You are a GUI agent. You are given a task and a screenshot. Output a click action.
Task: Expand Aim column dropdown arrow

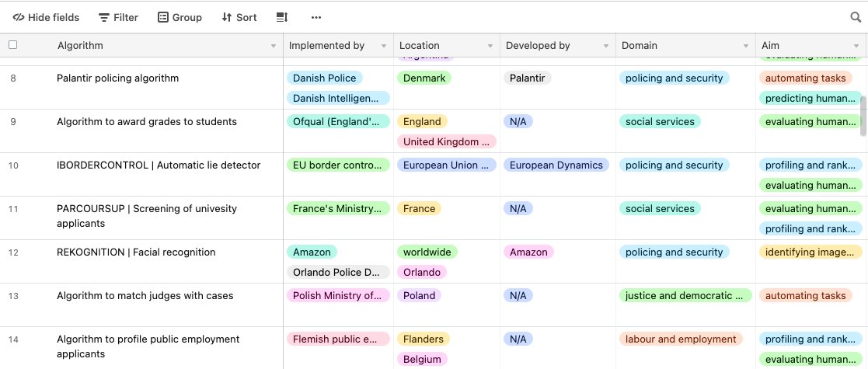coord(856,46)
